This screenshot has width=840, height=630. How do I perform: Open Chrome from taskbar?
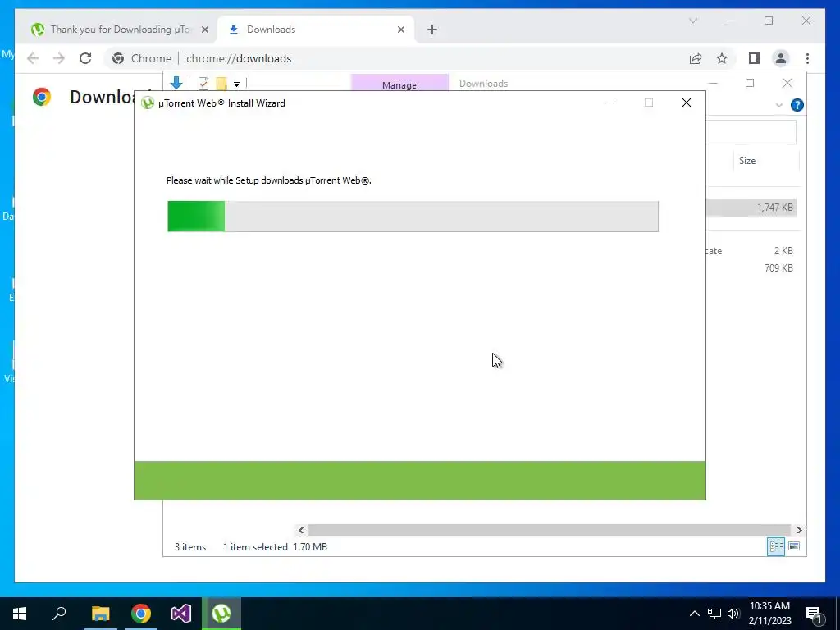141,614
